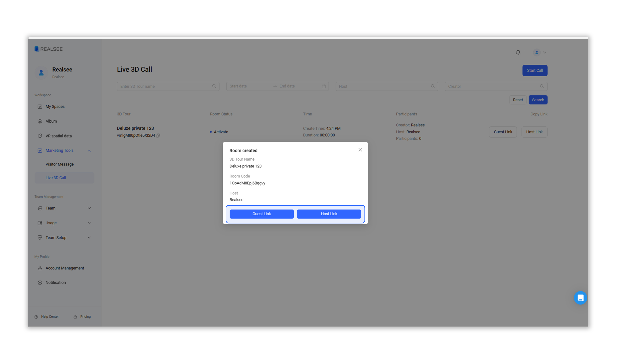Screen dimensions: 617x364
Task: Click the search icon in Creator field
Action: tap(542, 86)
